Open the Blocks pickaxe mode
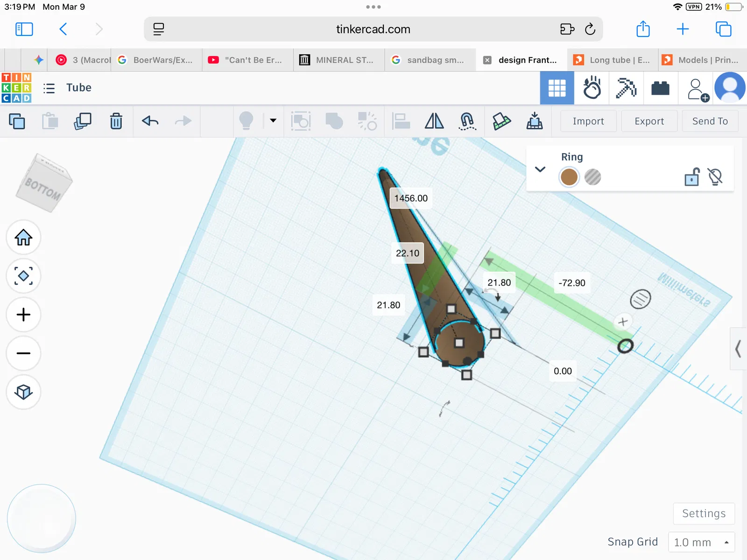Viewport: 747px width, 560px height. tap(626, 88)
